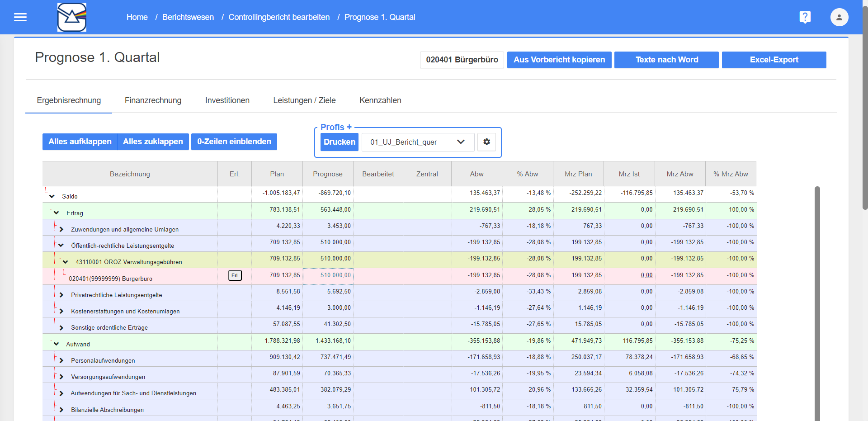The width and height of the screenshot is (868, 421).
Task: Open the user profile avatar
Action: (839, 17)
